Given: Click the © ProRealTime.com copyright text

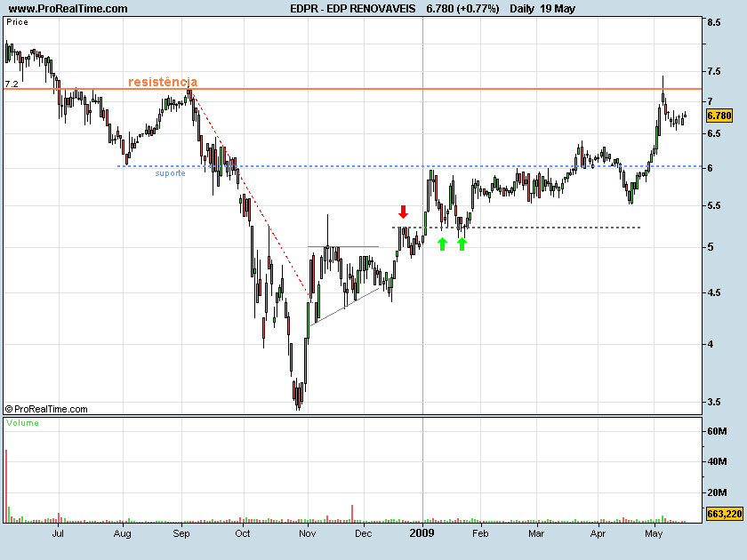Looking at the screenshot, I should [46, 409].
